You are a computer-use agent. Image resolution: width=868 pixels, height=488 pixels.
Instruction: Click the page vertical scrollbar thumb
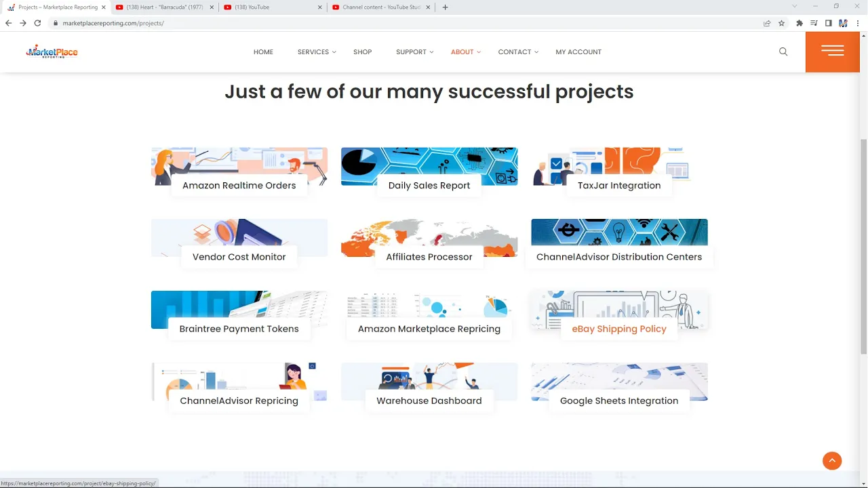[x=863, y=245]
